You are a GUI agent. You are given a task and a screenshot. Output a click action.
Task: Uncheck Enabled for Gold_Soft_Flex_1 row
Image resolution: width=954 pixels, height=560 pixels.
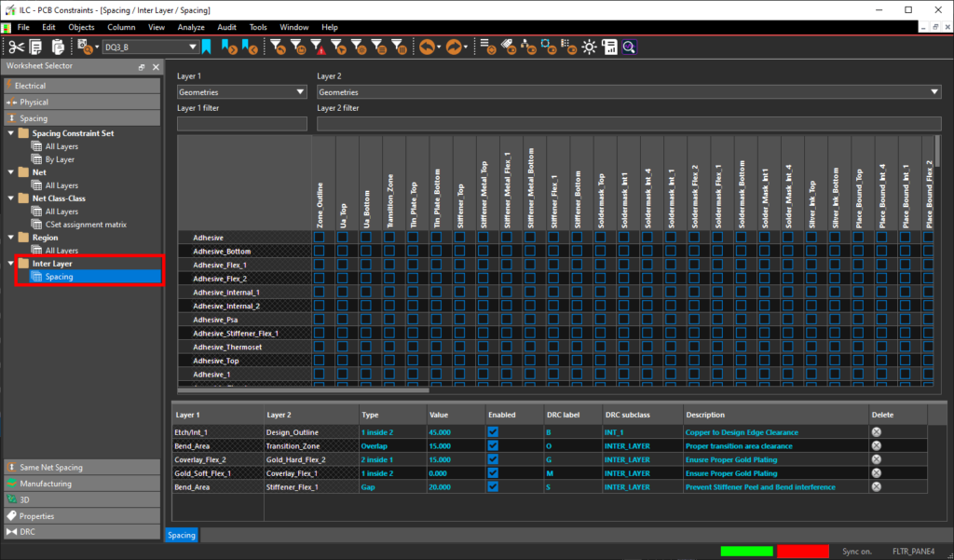click(x=493, y=473)
